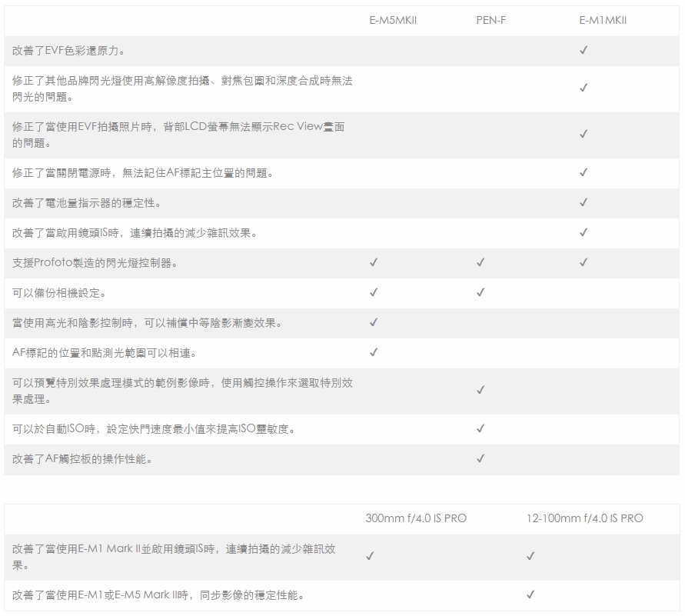
Task: Click the checkmark in the 自動ISO row
Action: (x=480, y=428)
